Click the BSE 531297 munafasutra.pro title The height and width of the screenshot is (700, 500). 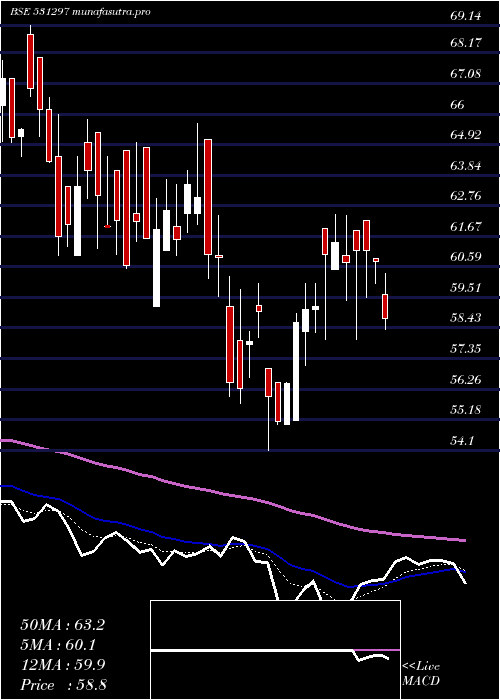coord(80,12)
